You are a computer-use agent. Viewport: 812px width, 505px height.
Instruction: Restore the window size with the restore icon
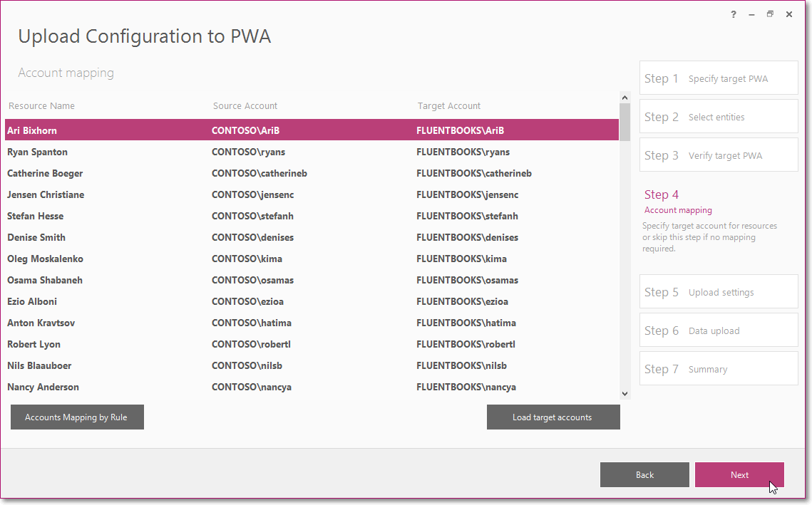[770, 14]
